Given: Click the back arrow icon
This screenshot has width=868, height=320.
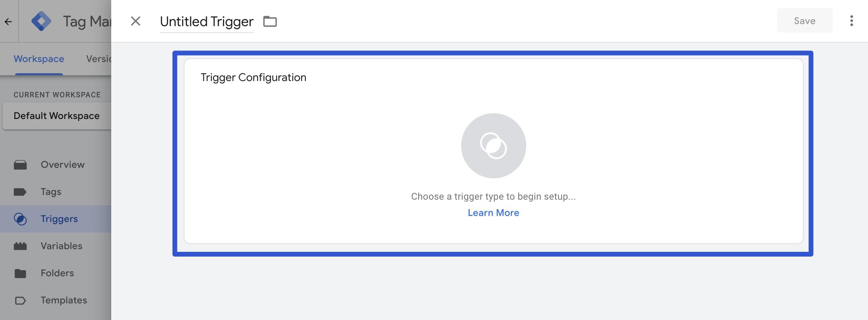Looking at the screenshot, I should 8,22.
